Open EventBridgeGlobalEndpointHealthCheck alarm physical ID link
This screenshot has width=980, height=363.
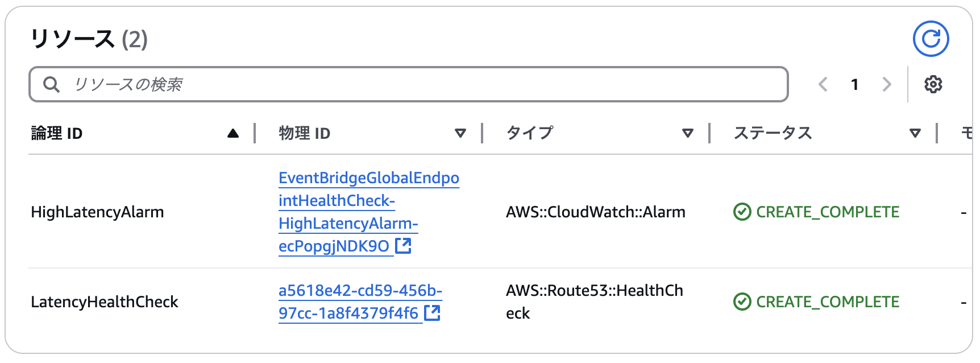click(368, 178)
